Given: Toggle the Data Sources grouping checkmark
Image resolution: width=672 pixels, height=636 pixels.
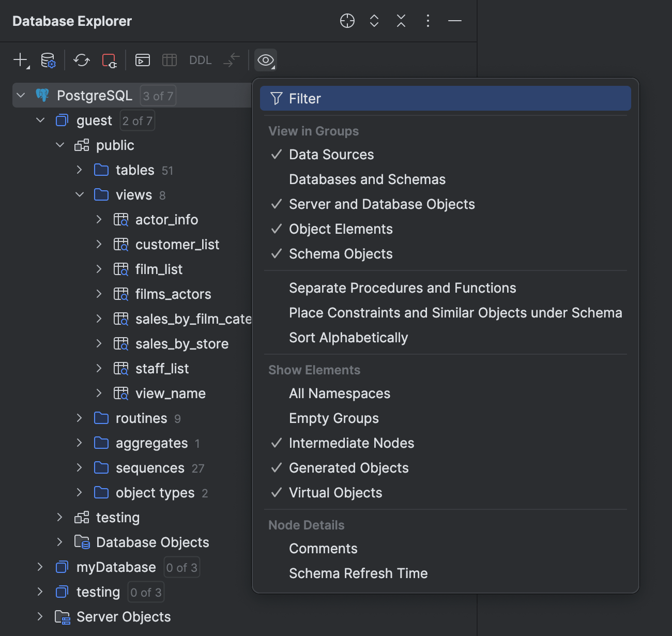Looking at the screenshot, I should pyautogui.click(x=331, y=154).
